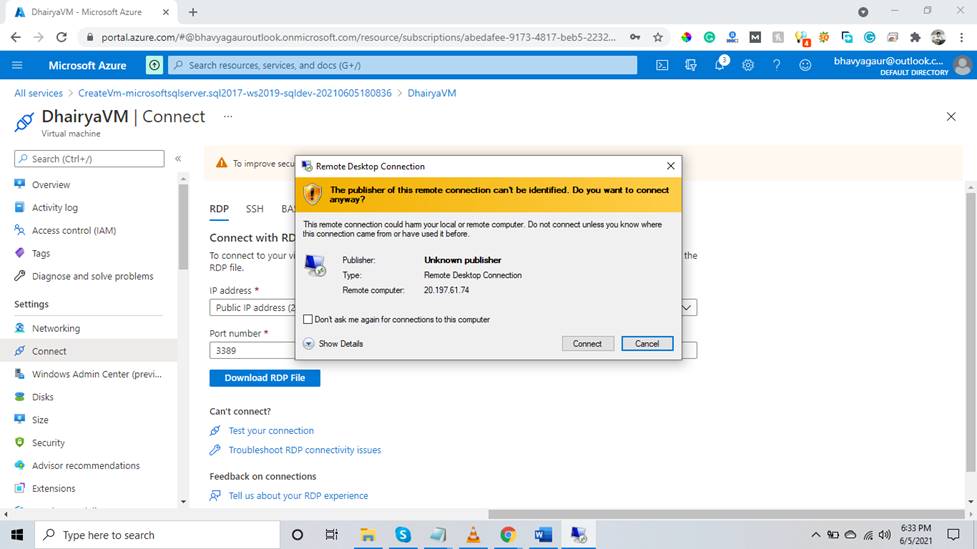The height and width of the screenshot is (549, 977).
Task: Go back in browser history
Action: pos(16,37)
